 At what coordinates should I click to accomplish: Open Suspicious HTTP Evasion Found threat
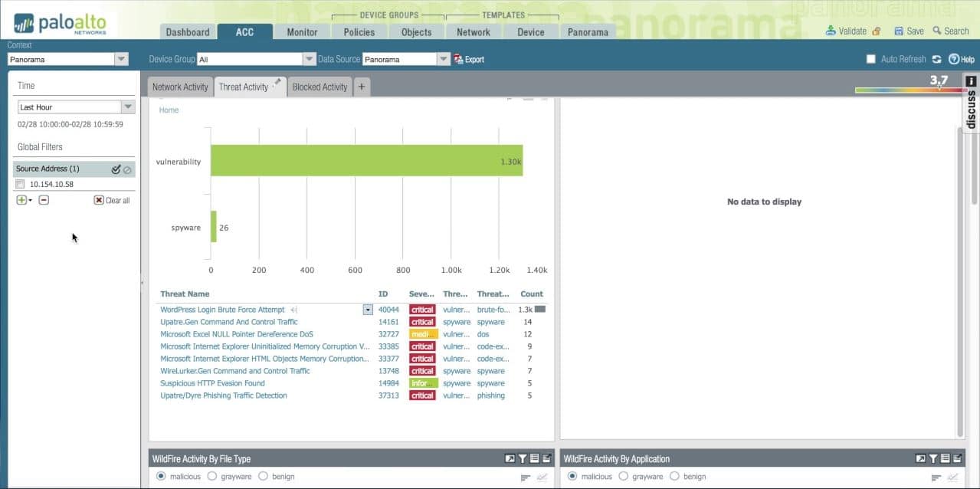point(212,383)
